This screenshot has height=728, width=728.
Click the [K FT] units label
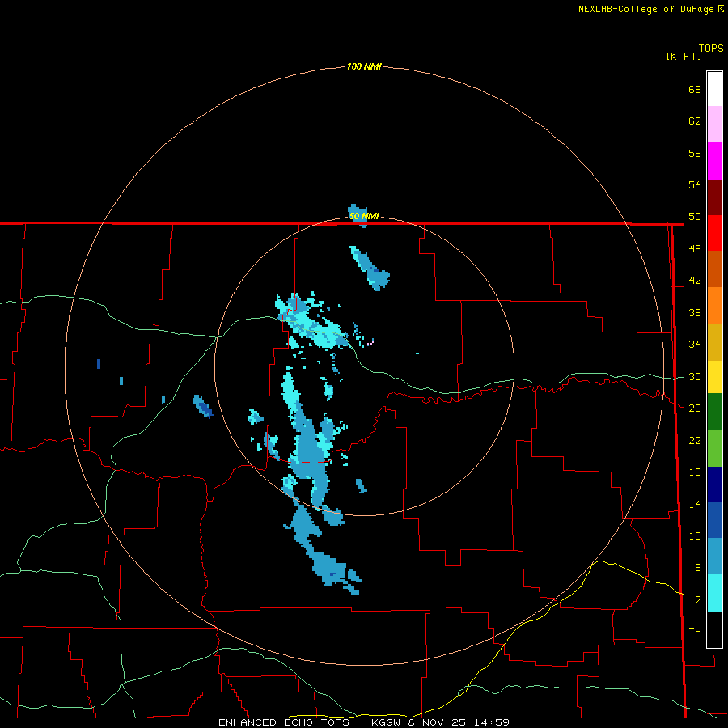tap(684, 56)
